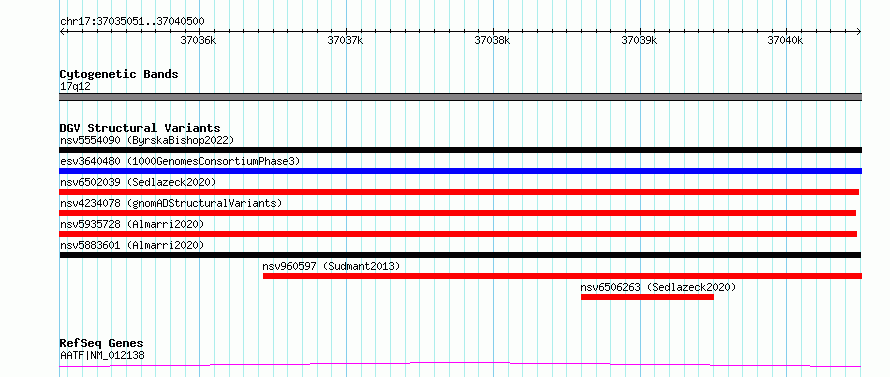Click the 37039k ruler tick label

pyautogui.click(x=639, y=40)
